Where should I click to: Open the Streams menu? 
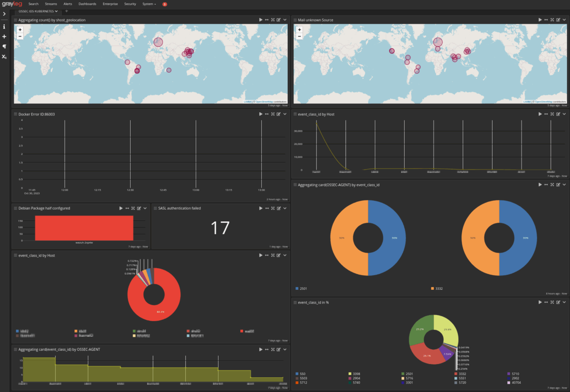click(x=51, y=4)
